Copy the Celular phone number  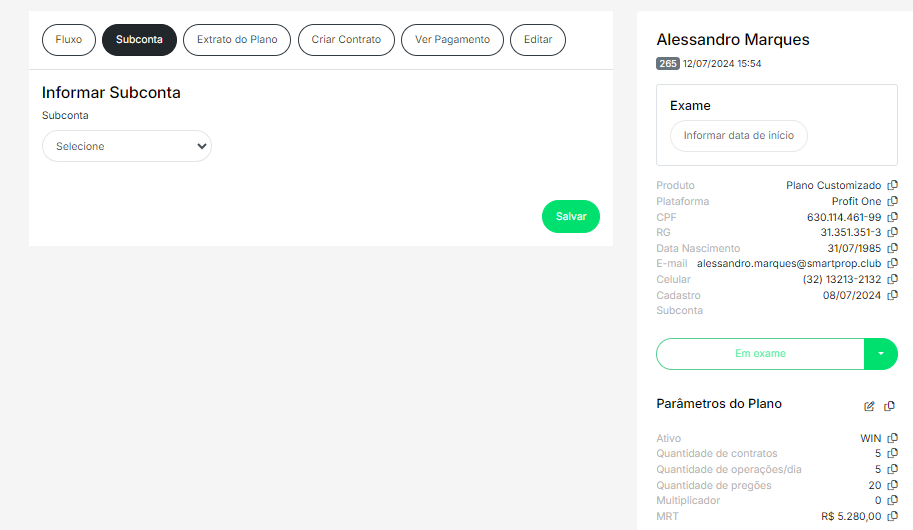point(893,280)
